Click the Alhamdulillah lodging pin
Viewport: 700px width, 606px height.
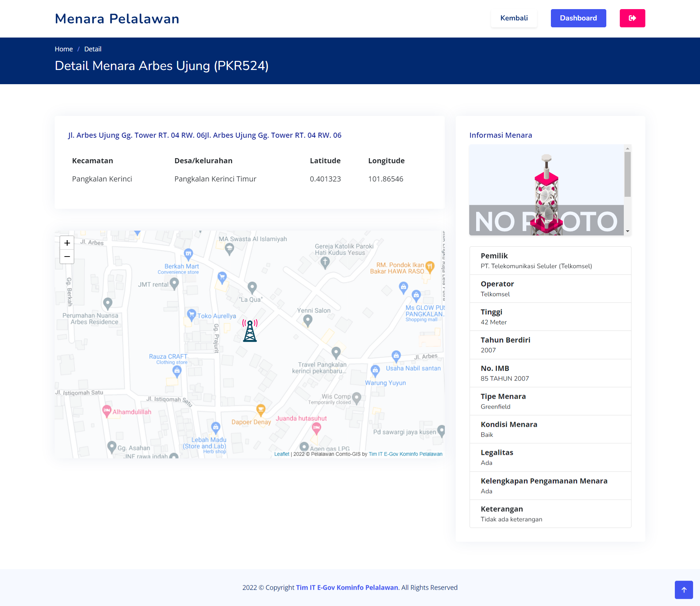click(106, 411)
